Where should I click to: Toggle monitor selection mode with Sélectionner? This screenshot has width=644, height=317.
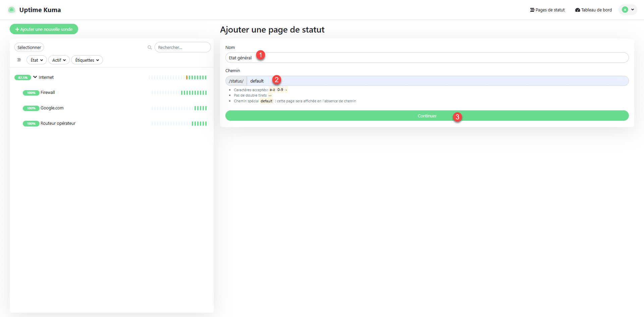29,48
